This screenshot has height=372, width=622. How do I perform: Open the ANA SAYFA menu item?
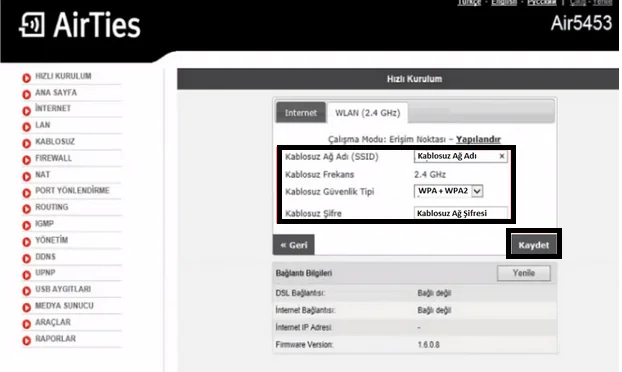56,92
